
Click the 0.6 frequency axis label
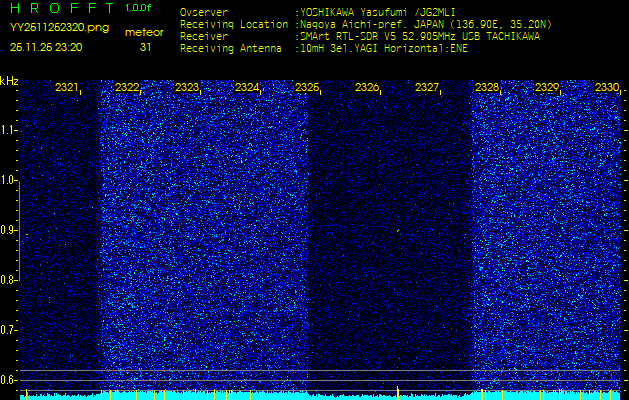[x=8, y=380]
